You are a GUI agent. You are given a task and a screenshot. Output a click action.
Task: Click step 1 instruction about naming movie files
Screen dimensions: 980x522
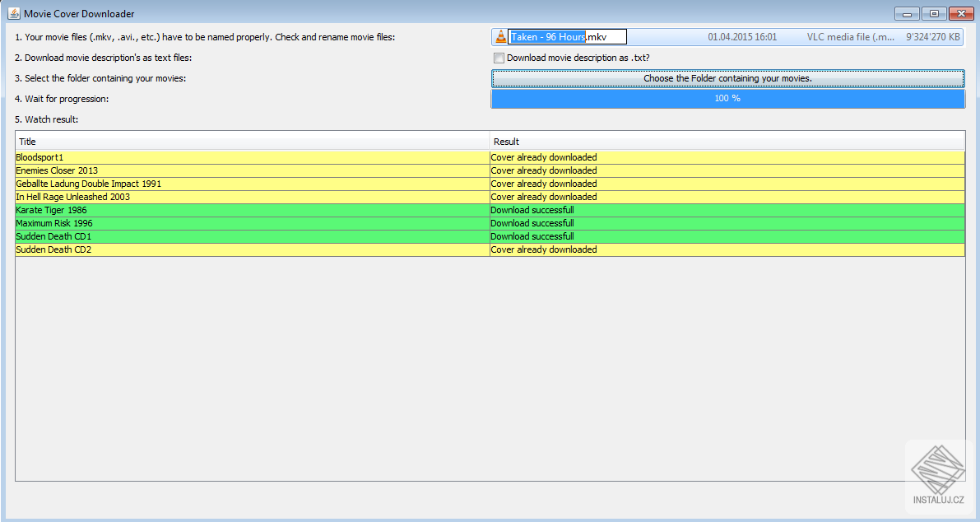coord(205,38)
